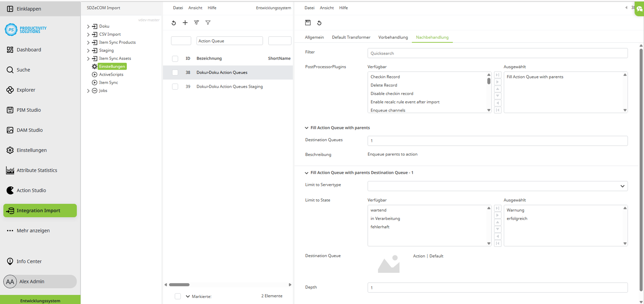This screenshot has height=304, width=644.
Task: Switch to the Vorbehandlung tab
Action: click(393, 37)
